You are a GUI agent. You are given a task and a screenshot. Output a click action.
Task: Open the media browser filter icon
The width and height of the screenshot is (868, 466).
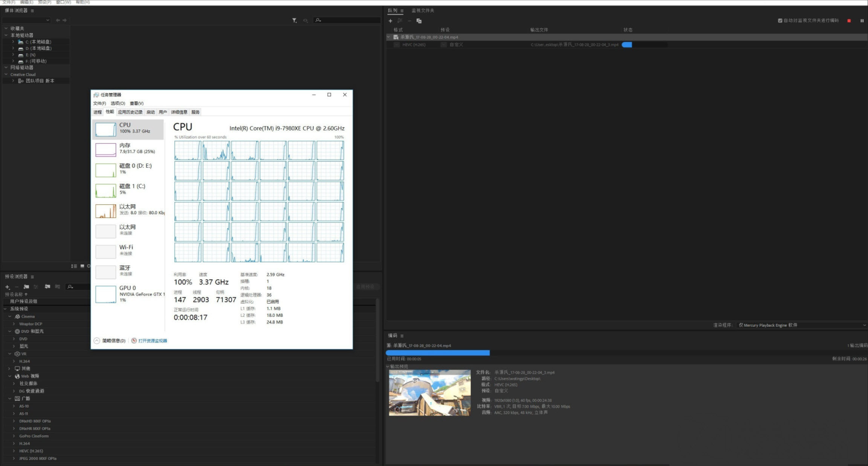point(294,20)
